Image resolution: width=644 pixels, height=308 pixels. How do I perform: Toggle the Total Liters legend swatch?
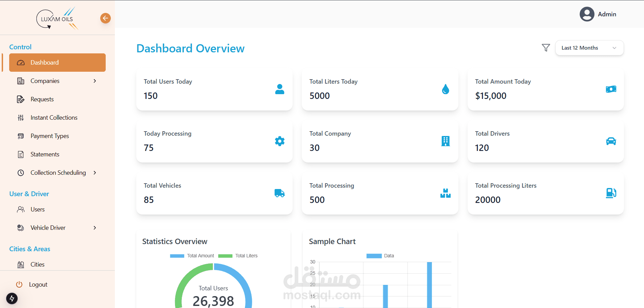tap(225, 256)
